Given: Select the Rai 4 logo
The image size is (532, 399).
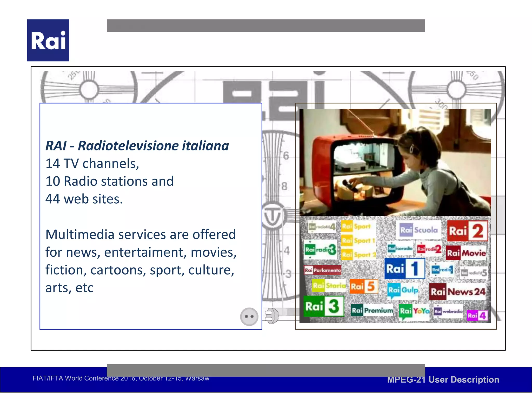Looking at the screenshot, I should click(477, 315).
